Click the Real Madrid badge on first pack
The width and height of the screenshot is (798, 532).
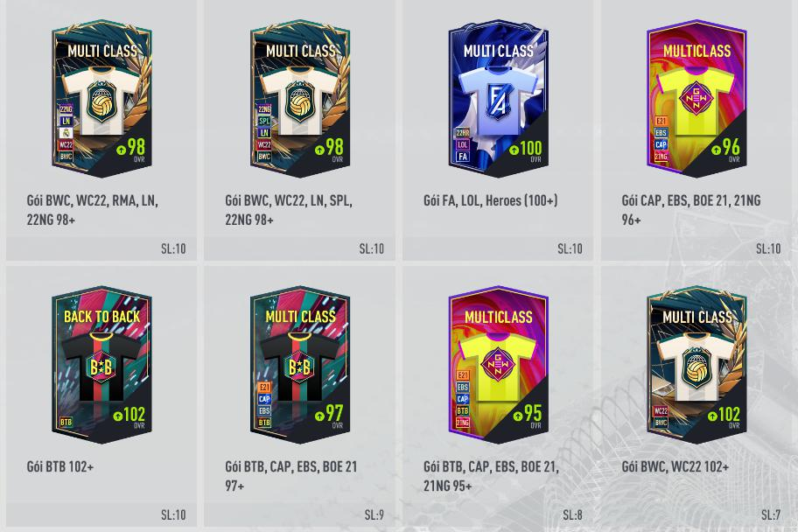coord(66,133)
